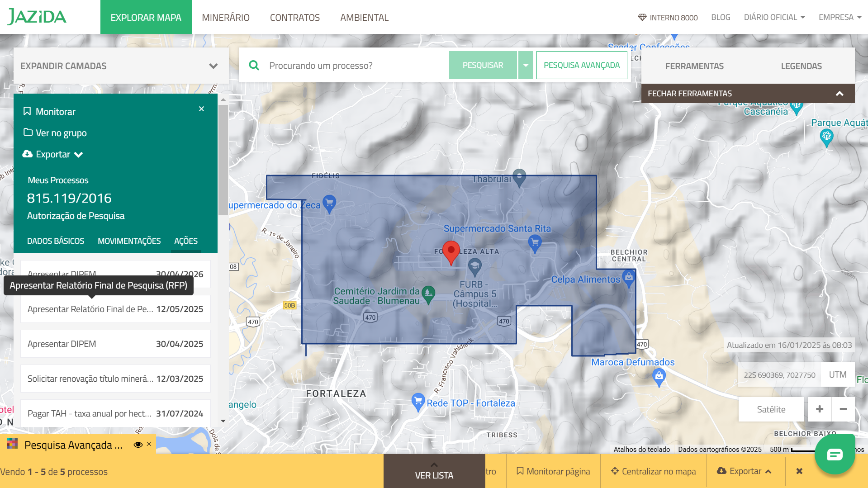This screenshot has width=868, height=488.
Task: Click the Parque Aquático tree marker
Action: pyautogui.click(x=826, y=138)
